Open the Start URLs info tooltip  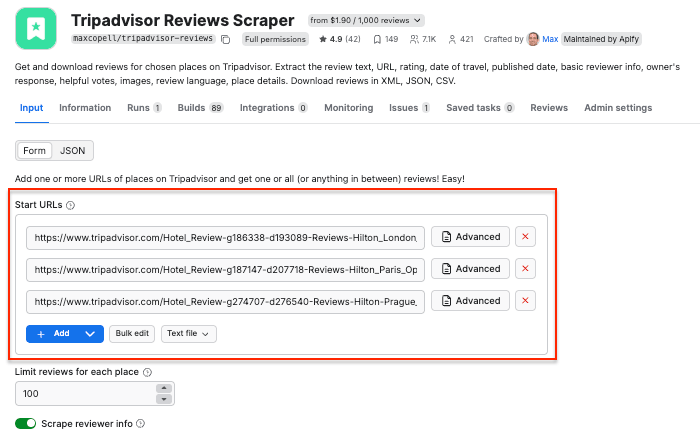pyautogui.click(x=71, y=205)
